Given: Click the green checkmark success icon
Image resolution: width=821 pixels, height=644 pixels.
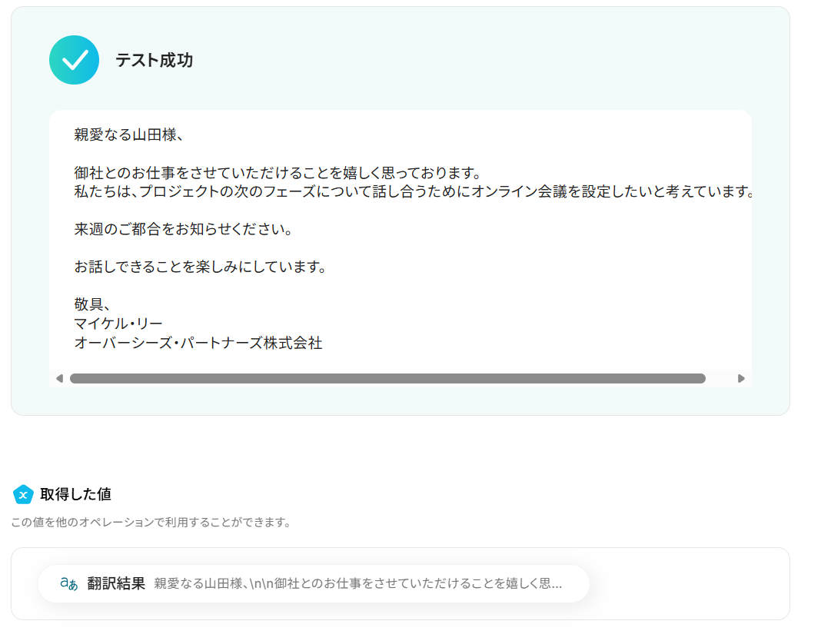Looking at the screenshot, I should [74, 60].
